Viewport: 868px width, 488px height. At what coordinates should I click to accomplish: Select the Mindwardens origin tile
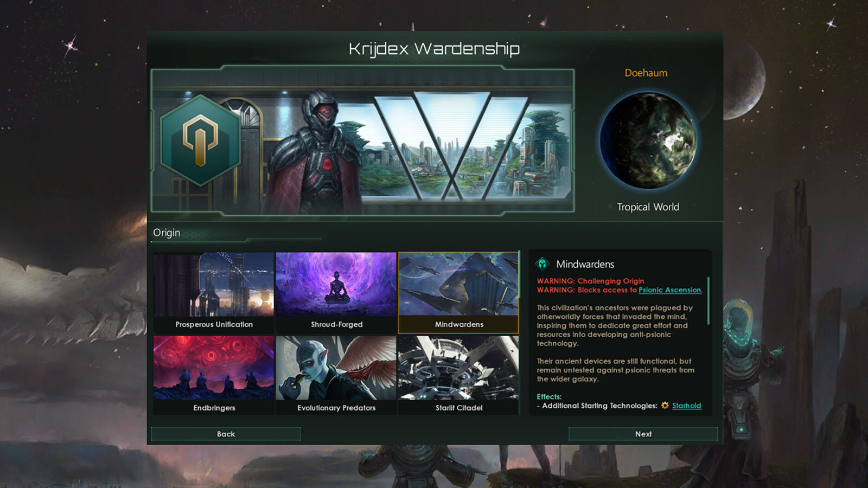coord(458,292)
